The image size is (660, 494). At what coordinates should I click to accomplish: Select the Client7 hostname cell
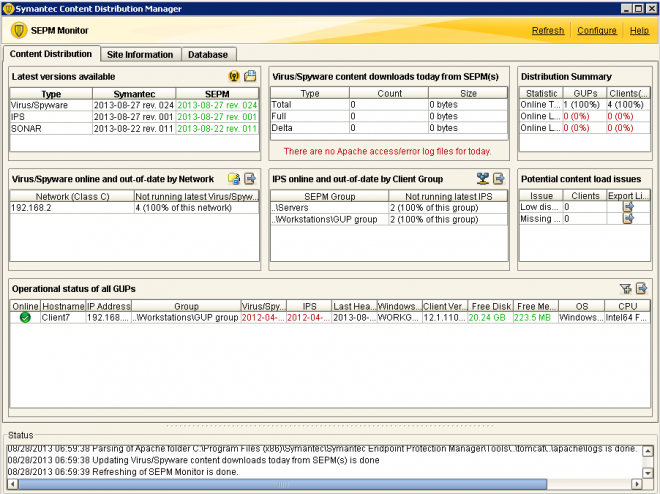pyautogui.click(x=63, y=318)
